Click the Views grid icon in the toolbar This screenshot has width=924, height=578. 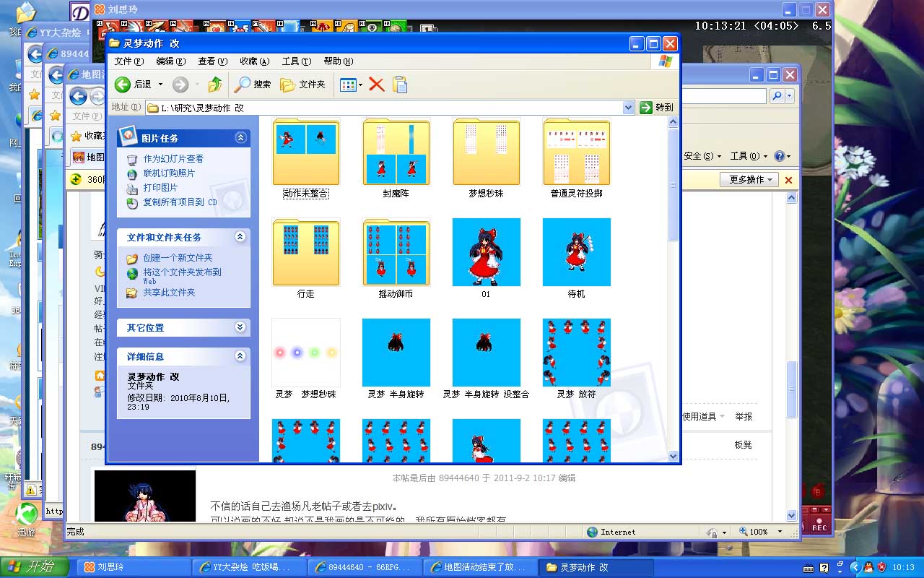point(348,85)
